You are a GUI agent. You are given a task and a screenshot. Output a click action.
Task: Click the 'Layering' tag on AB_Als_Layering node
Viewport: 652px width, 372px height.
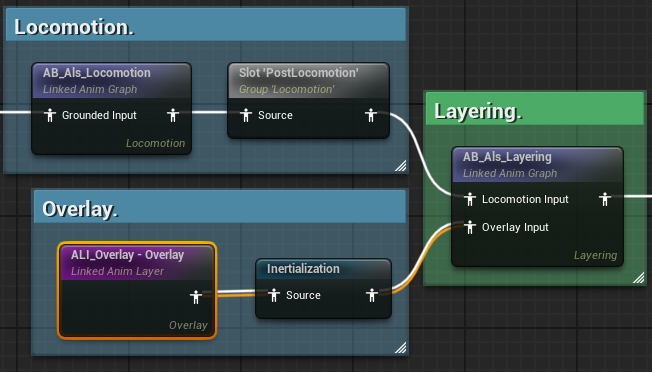coord(595,255)
